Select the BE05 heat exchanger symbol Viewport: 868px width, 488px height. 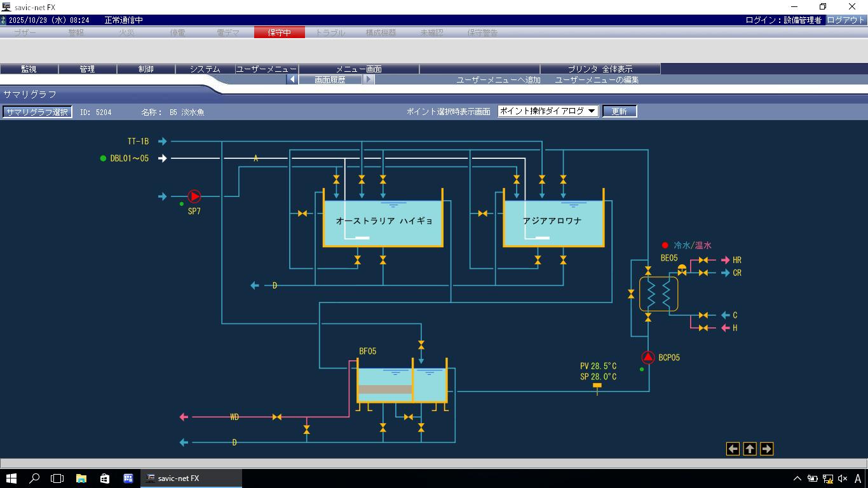pos(658,294)
